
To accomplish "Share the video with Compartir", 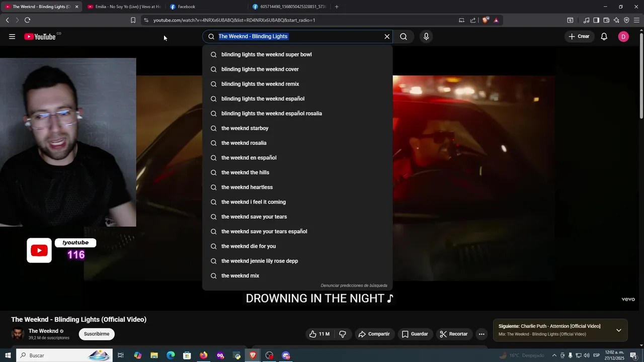I will tap(374, 334).
